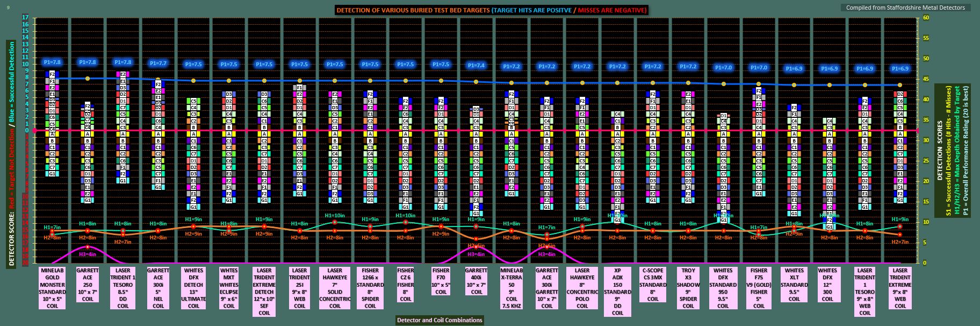
Task: Select 'Compiled from Staffordshire Metal Detectors' note
Action: [x=905, y=8]
